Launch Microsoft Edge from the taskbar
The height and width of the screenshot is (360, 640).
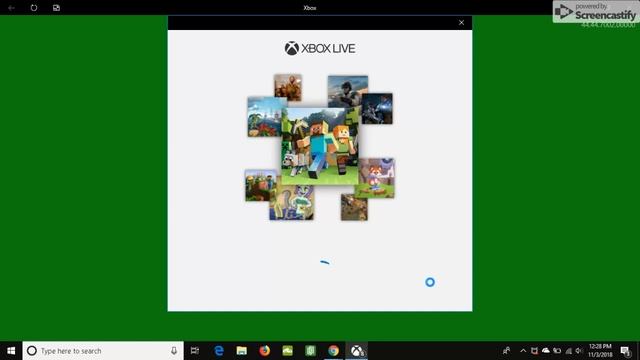pyautogui.click(x=219, y=351)
